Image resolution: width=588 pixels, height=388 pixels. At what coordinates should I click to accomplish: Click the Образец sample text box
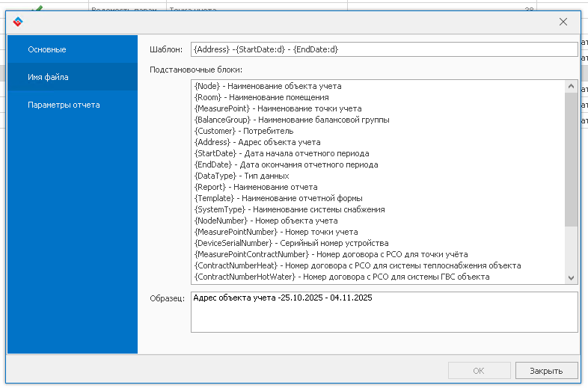pos(383,311)
